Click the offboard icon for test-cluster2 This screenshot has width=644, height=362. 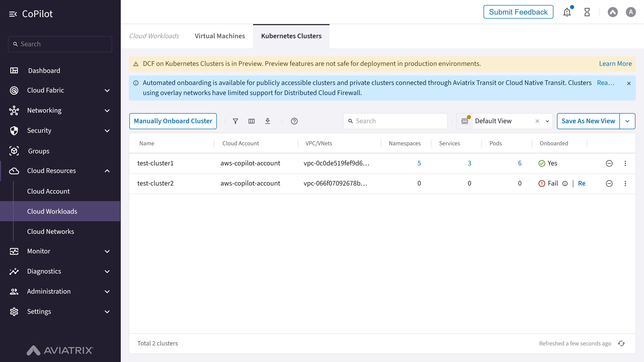[609, 184]
